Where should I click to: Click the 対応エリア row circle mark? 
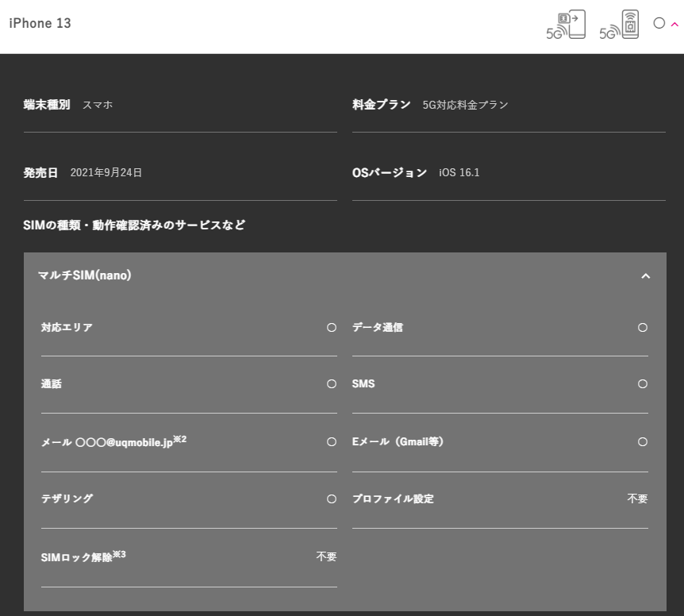(x=332, y=328)
